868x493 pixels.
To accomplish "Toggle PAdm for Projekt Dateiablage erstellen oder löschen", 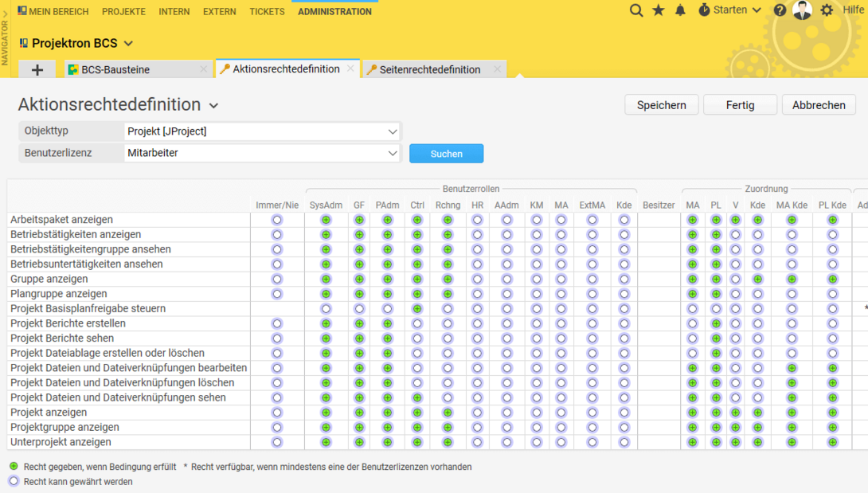I will pos(388,354).
